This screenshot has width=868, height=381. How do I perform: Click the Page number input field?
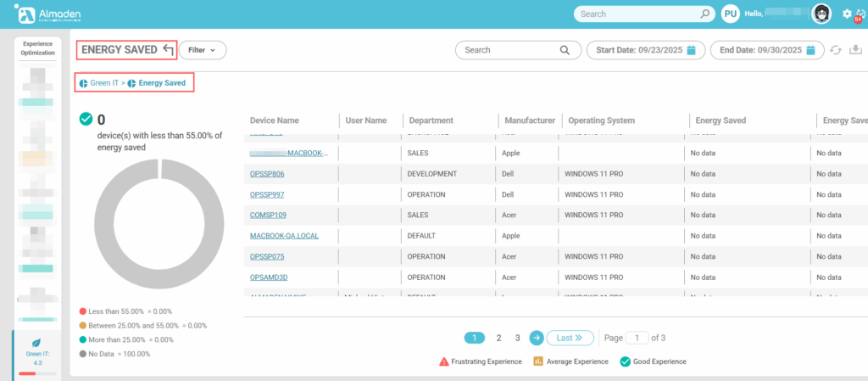coord(636,338)
